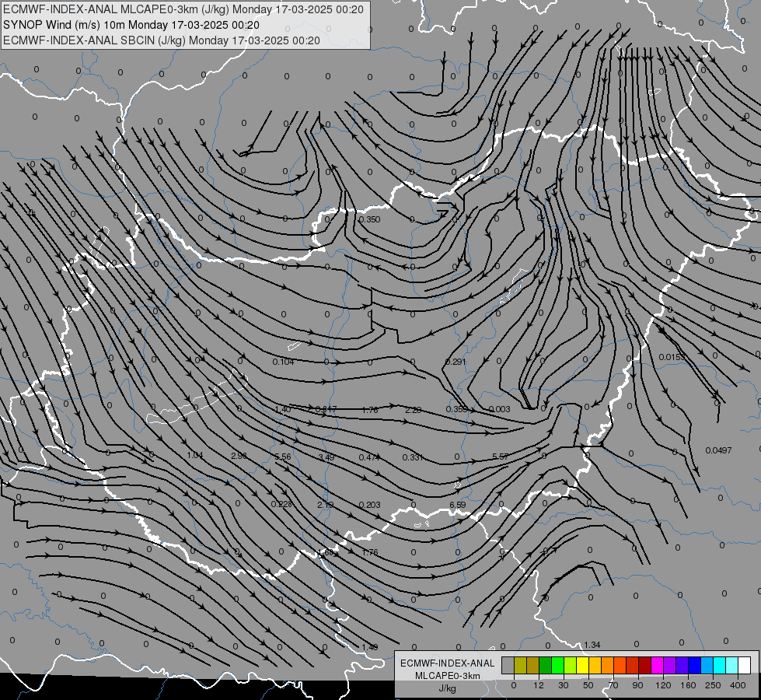This screenshot has height=700, width=761.
Task: Click the 'J/kg' unit label in legend
Action: (447, 688)
